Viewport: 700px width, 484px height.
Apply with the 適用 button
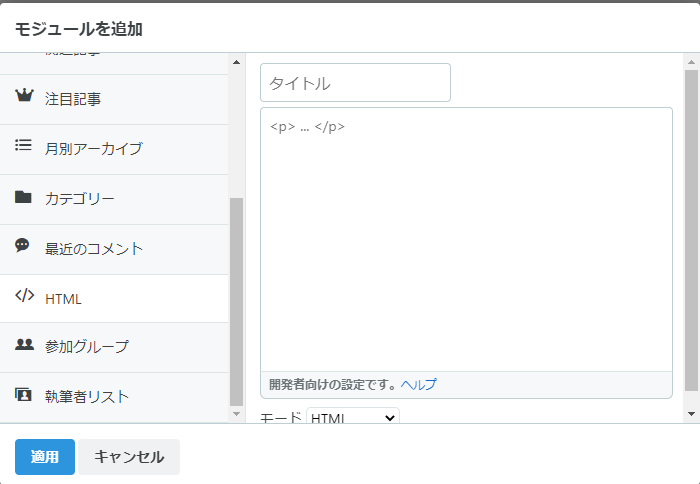[x=45, y=457]
